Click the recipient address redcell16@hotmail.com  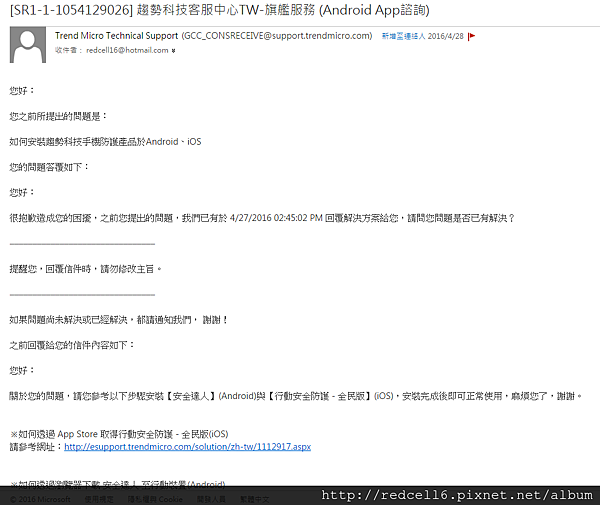[127, 50]
